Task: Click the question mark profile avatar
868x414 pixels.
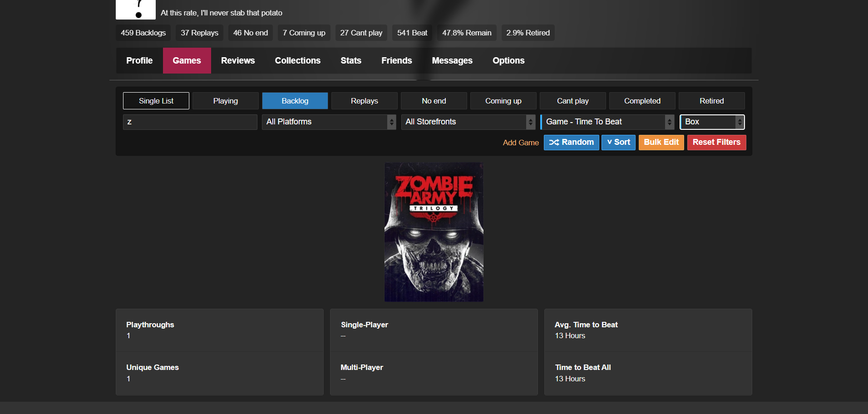Action: (135, 9)
